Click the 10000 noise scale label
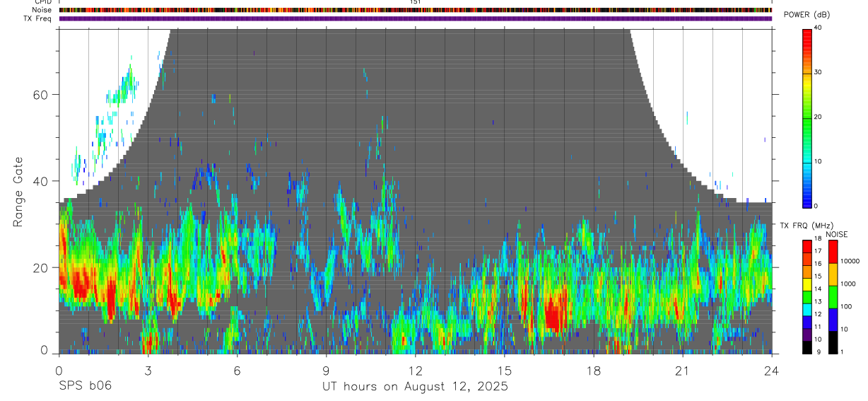 point(850,261)
